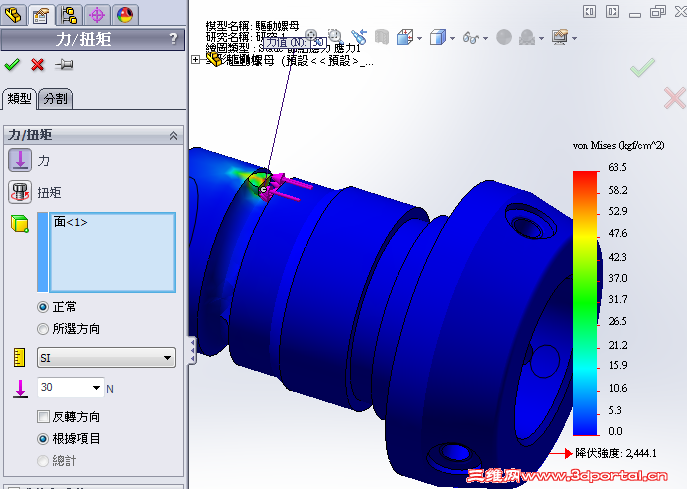Viewport: 687px width, 489px height.
Task: Click the tile-left document window button
Action: pos(589,11)
